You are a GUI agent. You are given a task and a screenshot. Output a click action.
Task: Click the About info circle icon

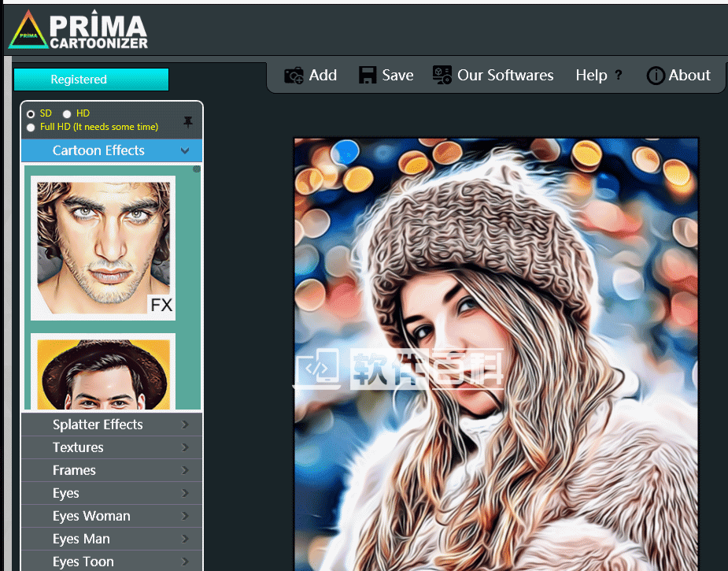[656, 76]
